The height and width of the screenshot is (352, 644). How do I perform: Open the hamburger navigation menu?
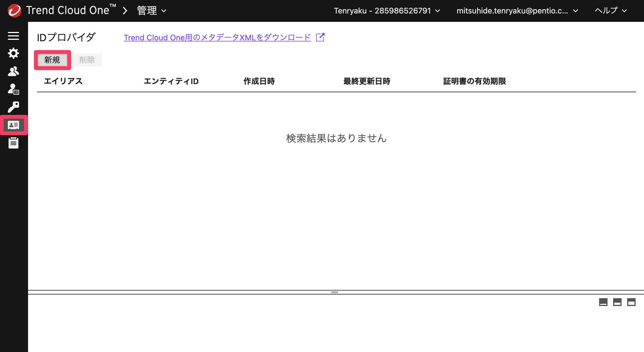pos(13,36)
